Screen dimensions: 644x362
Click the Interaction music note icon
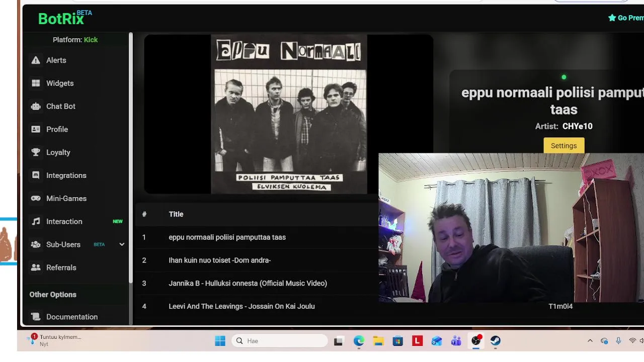(x=36, y=222)
